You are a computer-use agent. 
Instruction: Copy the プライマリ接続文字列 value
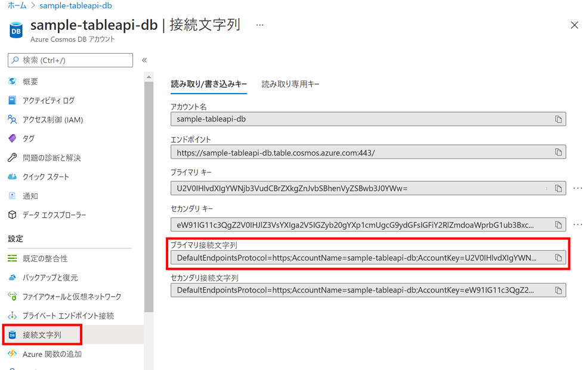point(558,258)
